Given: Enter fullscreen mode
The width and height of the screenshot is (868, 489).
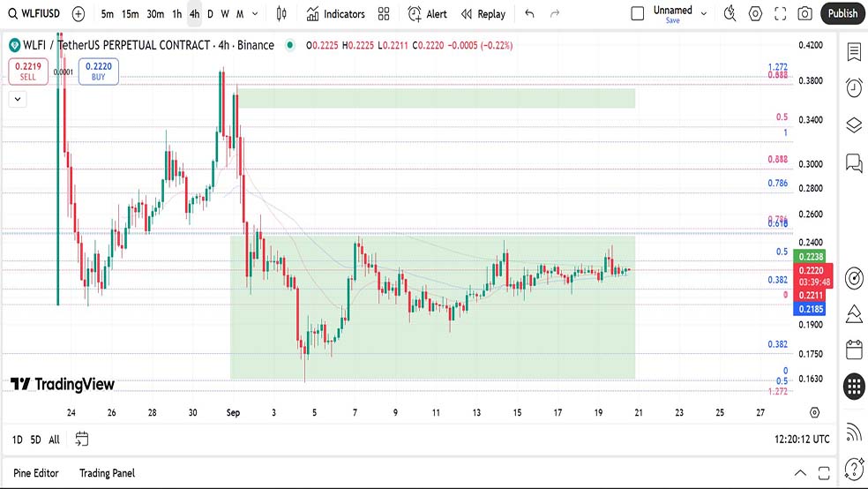Looking at the screenshot, I should tap(781, 14).
